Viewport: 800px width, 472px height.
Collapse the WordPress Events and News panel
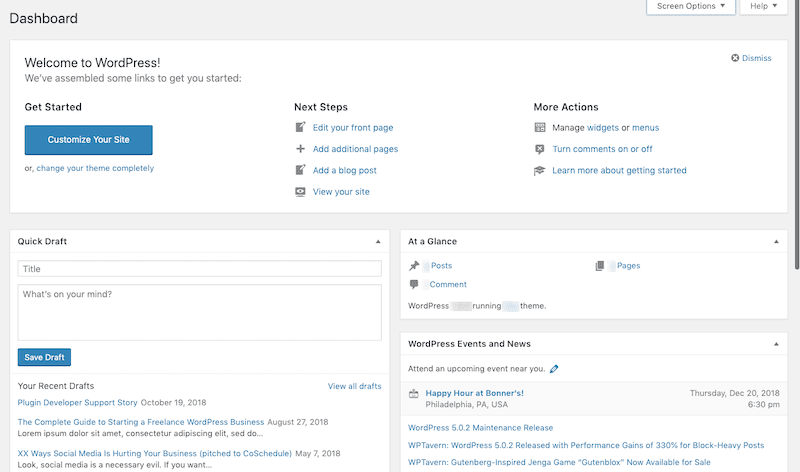click(x=776, y=344)
